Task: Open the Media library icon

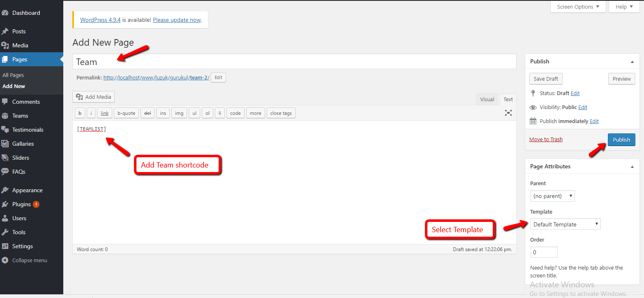Action: (x=5, y=45)
